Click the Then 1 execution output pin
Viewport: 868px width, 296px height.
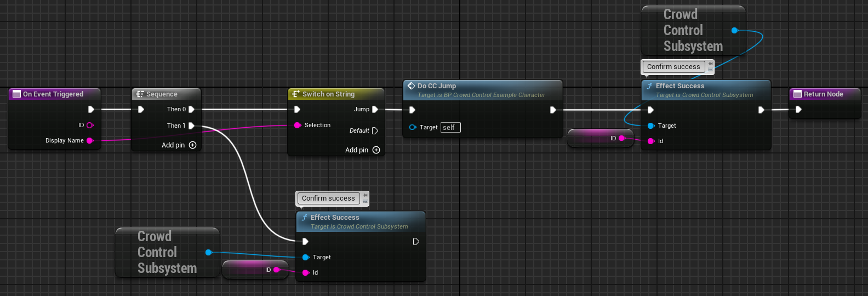pyautogui.click(x=191, y=126)
